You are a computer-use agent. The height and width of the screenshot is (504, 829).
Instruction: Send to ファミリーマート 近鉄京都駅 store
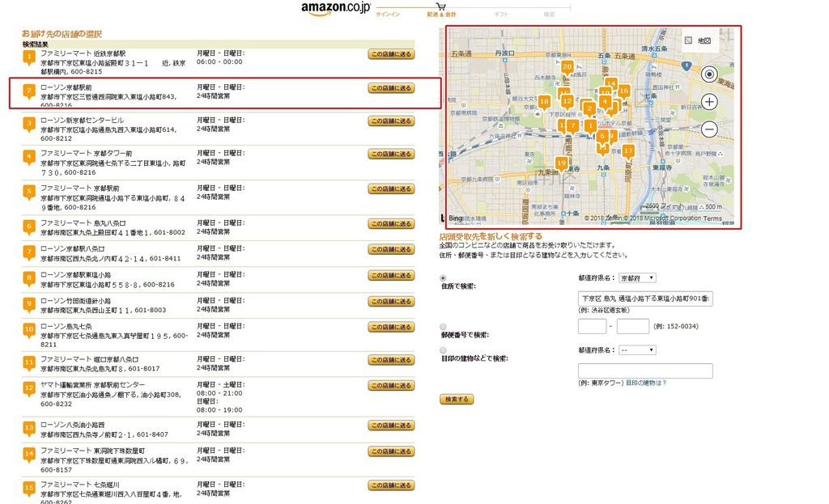click(x=391, y=54)
